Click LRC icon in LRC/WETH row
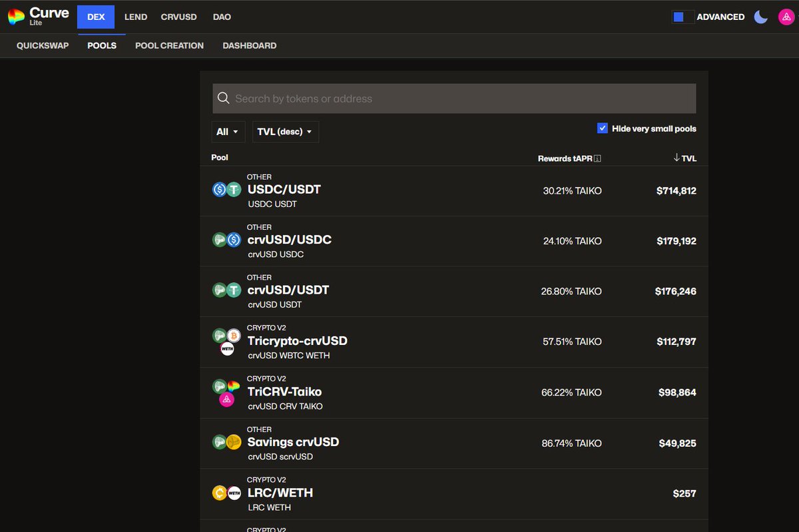Screen dimensions: 799x532 click(220, 493)
